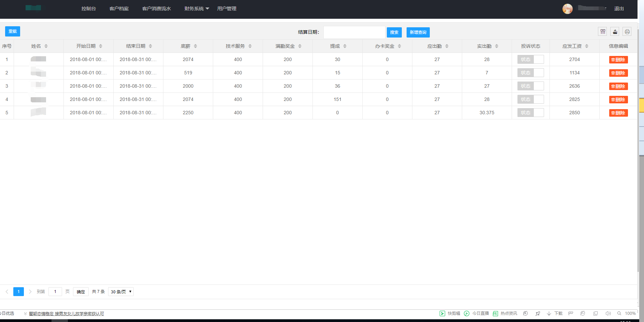Click the 结算日期 date input field

click(x=354, y=32)
